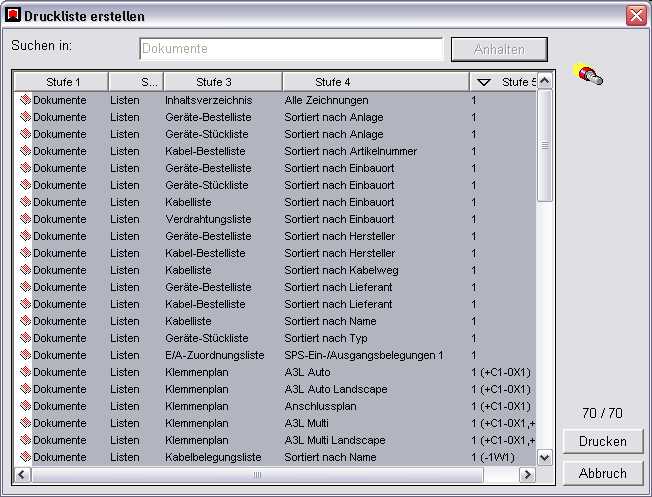Select the A3L Auto Landscape cell
The width and height of the screenshot is (652, 497).
pos(336,389)
